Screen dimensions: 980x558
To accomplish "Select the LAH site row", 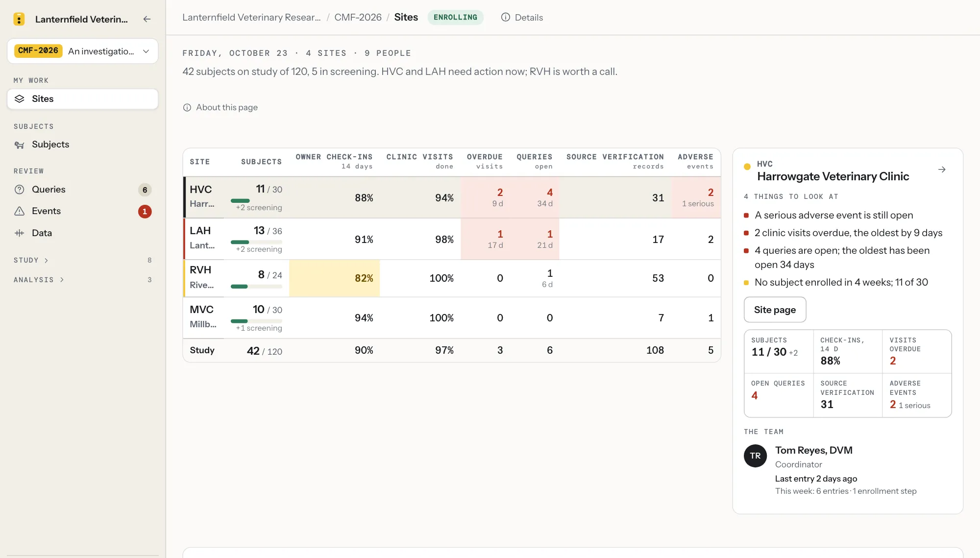I will tap(452, 239).
